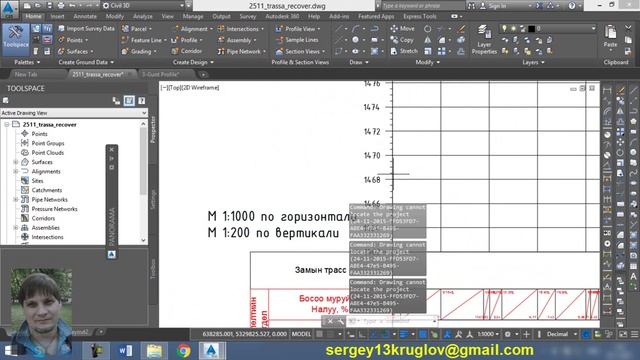The image size is (640, 360).
Task: Switch to the Insert ribbon tab
Action: tap(58, 16)
